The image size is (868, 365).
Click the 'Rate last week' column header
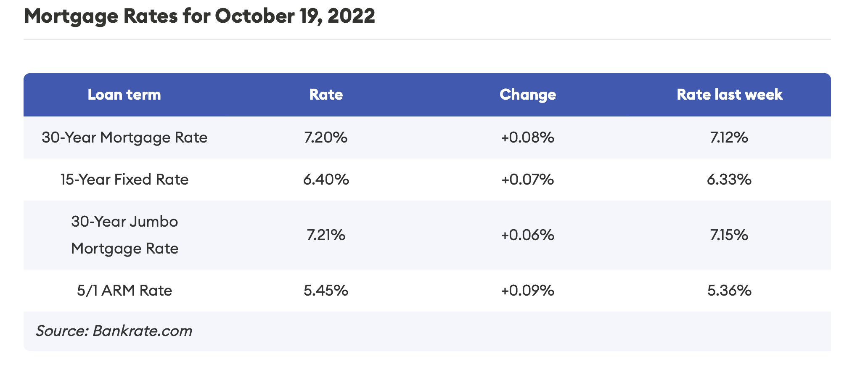(x=730, y=95)
